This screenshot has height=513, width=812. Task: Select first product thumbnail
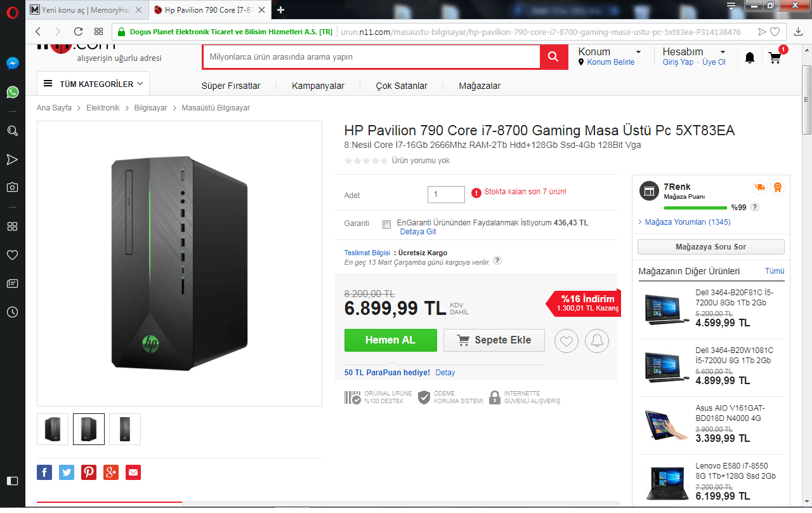pyautogui.click(x=53, y=429)
